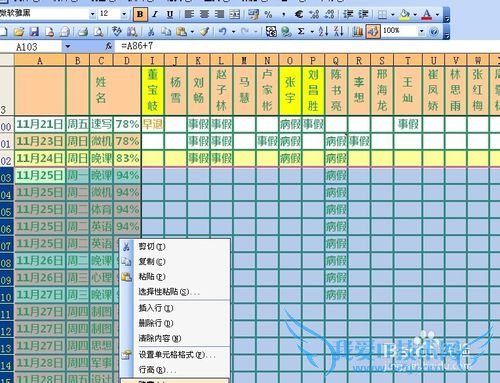Image resolution: width=500 pixels, height=383 pixels.
Task: Run the spelling check
Action: click(x=116, y=32)
